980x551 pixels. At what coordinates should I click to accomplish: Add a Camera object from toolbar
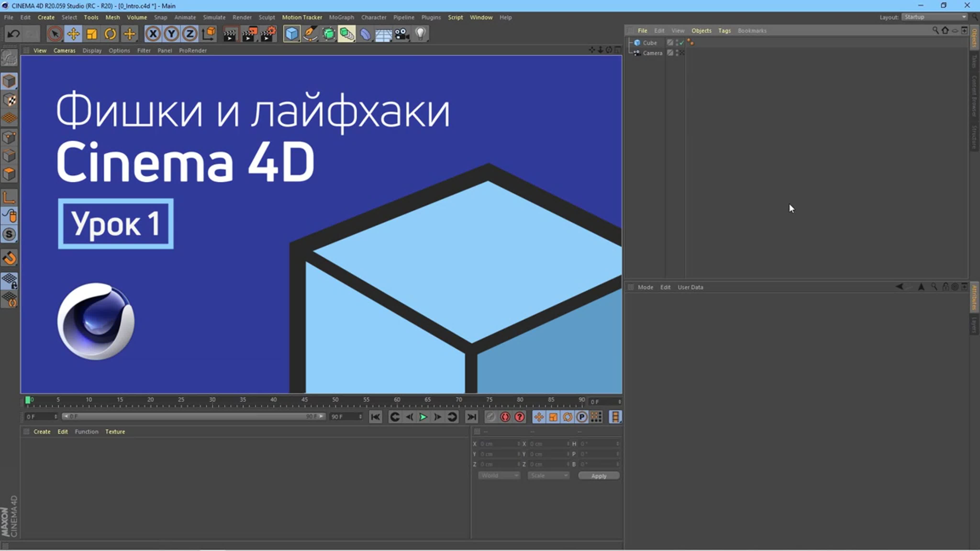point(402,34)
